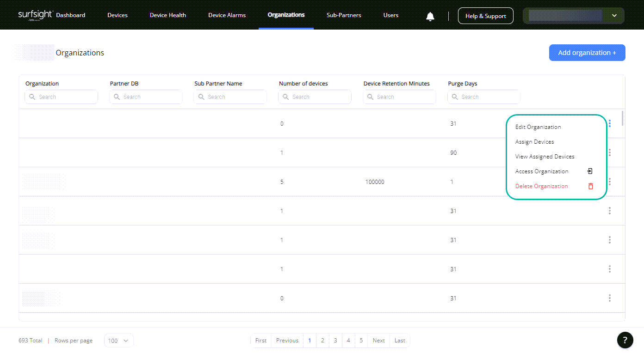644x353 pixels.
Task: Open the row menu for the 100000 retention row
Action: [x=610, y=182]
